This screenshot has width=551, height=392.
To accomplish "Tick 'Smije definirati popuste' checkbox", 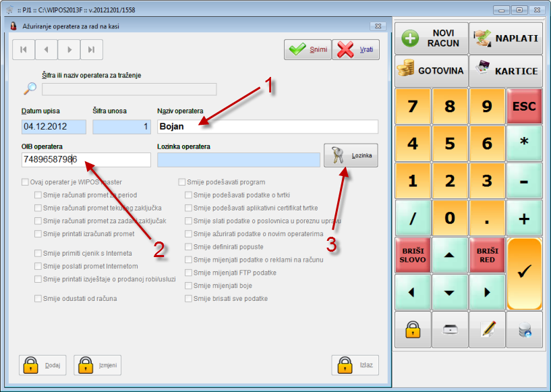I will click(x=189, y=247).
